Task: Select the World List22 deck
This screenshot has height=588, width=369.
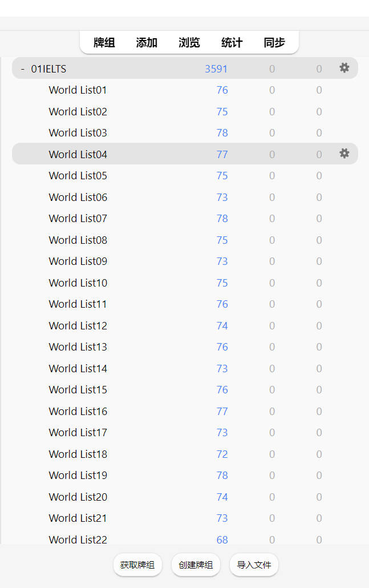Action: coord(78,539)
